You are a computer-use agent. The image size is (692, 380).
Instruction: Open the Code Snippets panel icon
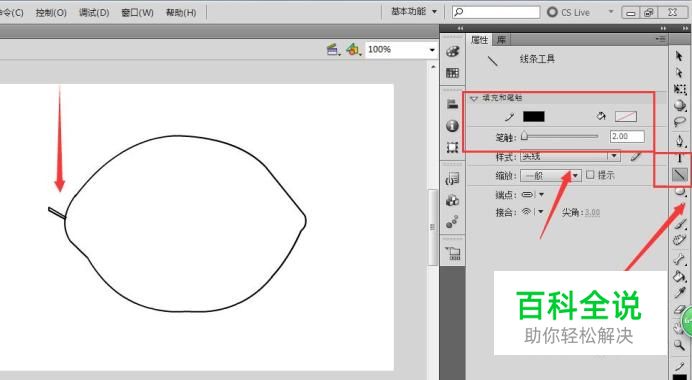pyautogui.click(x=452, y=179)
